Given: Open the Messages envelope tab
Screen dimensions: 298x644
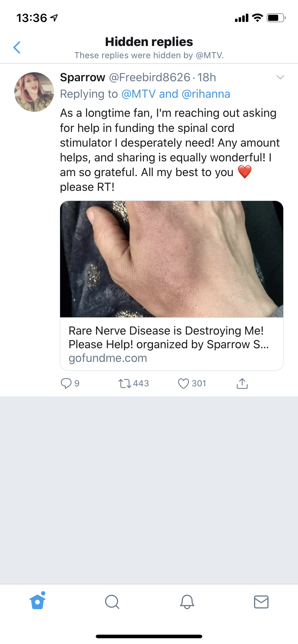Looking at the screenshot, I should (x=261, y=601).
